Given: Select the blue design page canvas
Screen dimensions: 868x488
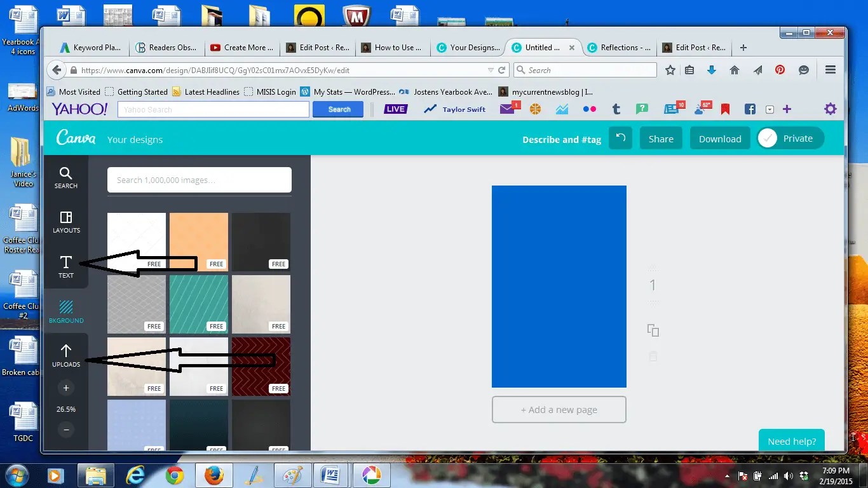Looking at the screenshot, I should (559, 287).
